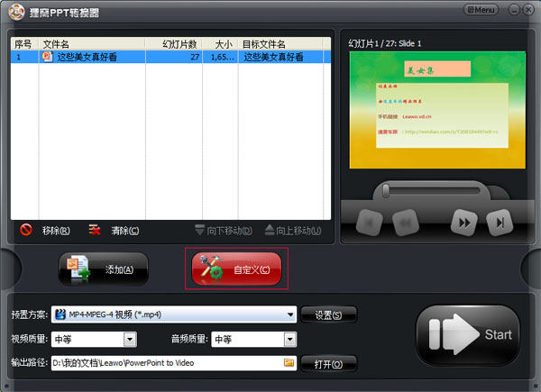Click the 大小 column header
Screen dimensions: 541x392
(x=220, y=44)
